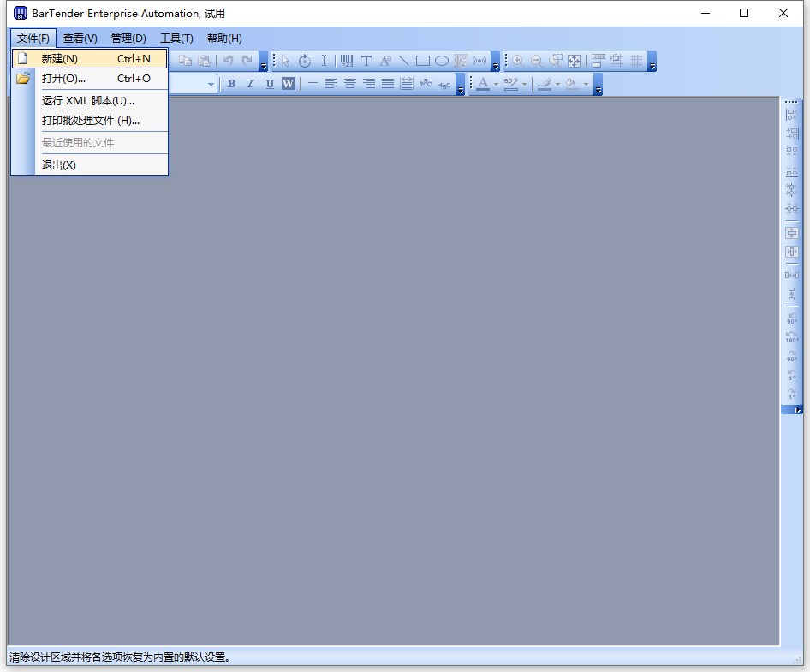Click the first rotate 90° icon, above 180°

point(791,318)
